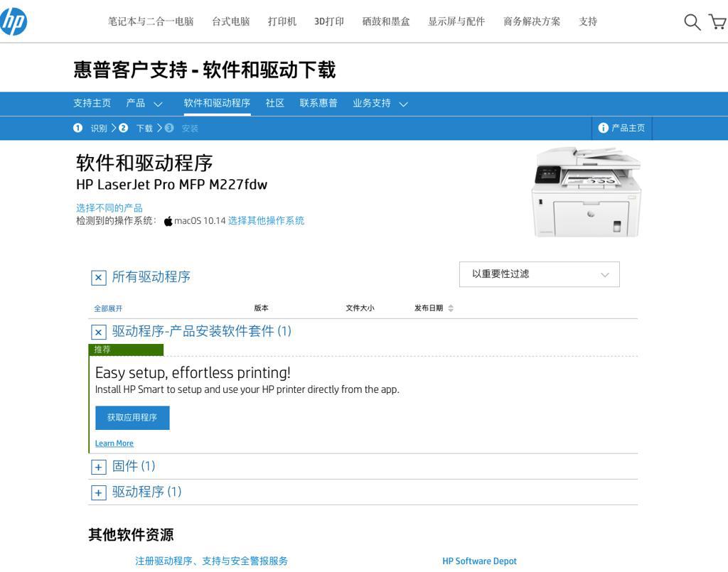This screenshot has height=572, width=728.
Task: Click step 2 circle icon for 下载
Action: click(x=123, y=128)
